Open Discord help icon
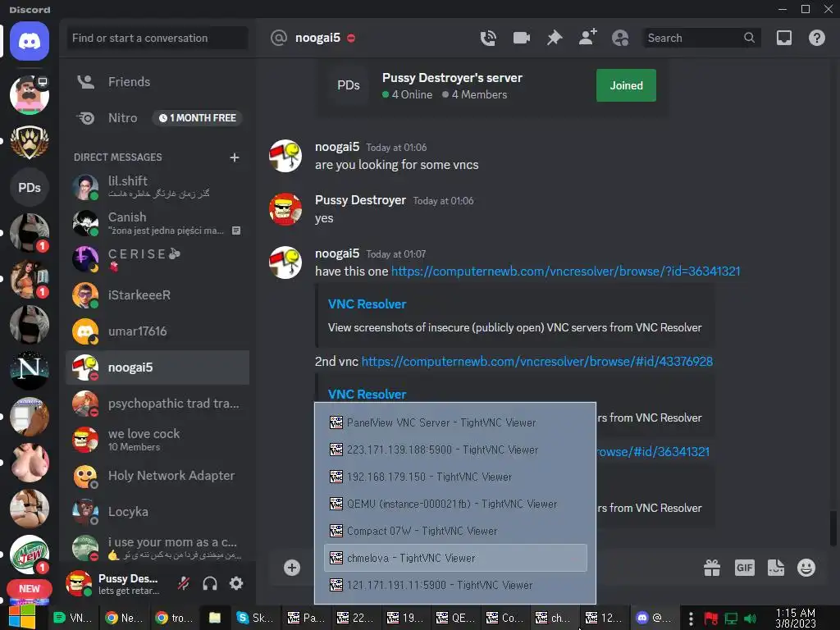The height and width of the screenshot is (630, 840). pyautogui.click(x=817, y=38)
